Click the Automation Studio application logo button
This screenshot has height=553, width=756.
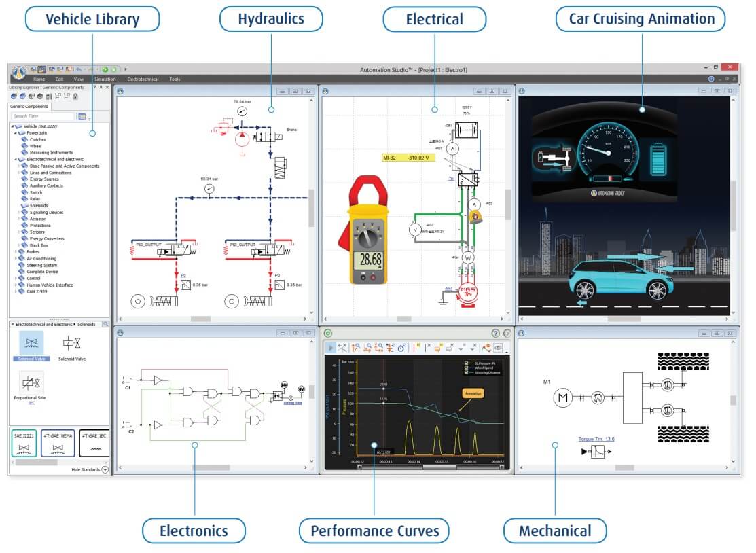19,73
